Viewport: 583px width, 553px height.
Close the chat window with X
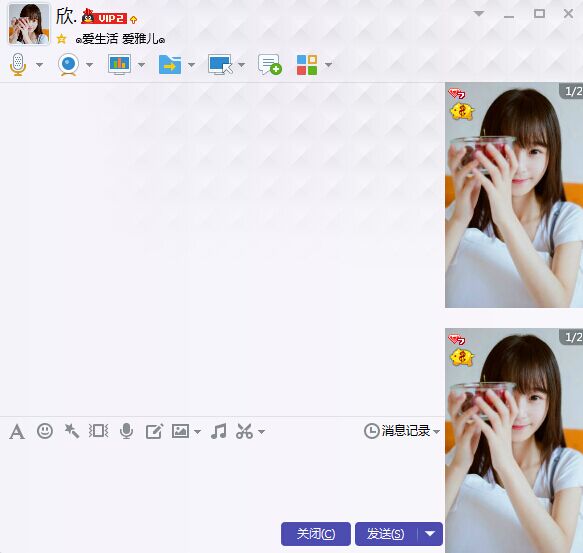tap(568, 14)
